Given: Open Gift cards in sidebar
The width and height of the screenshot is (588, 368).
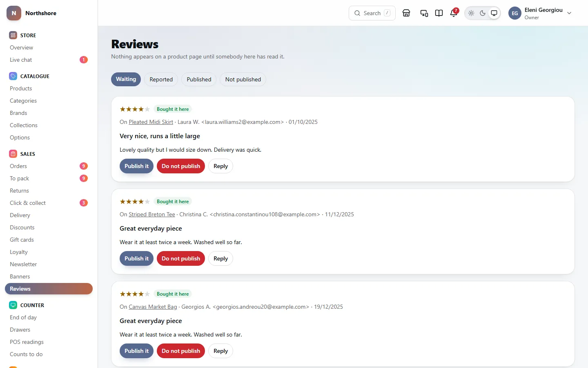Looking at the screenshot, I should (49, 240).
